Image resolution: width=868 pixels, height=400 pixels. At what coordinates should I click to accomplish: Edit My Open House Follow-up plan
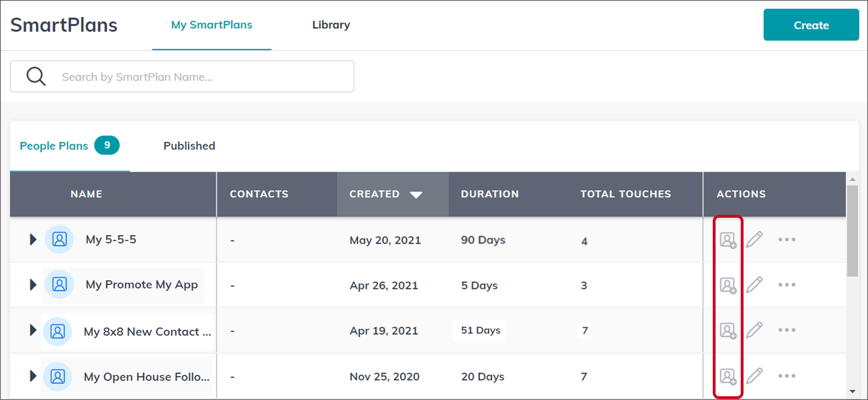click(x=754, y=376)
